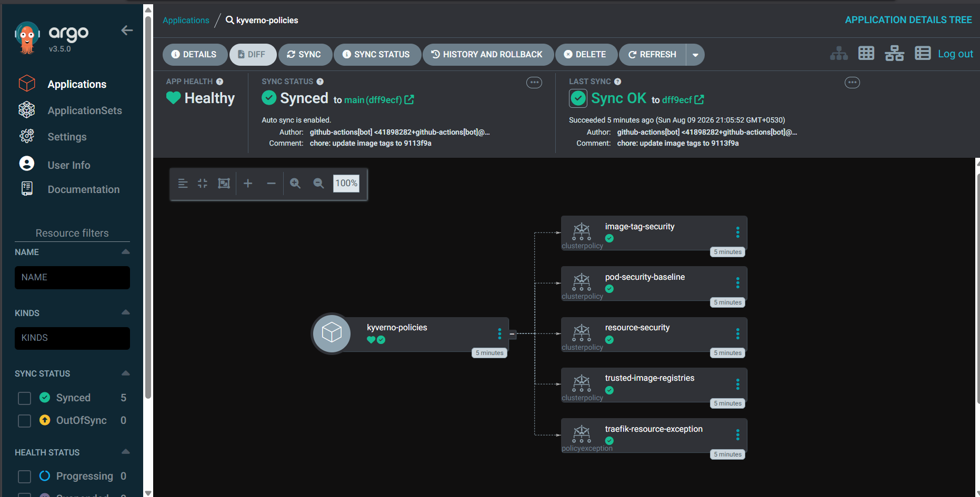Select the image-tag-security clusterpolicy icon
The height and width of the screenshot is (497, 980).
click(x=582, y=231)
